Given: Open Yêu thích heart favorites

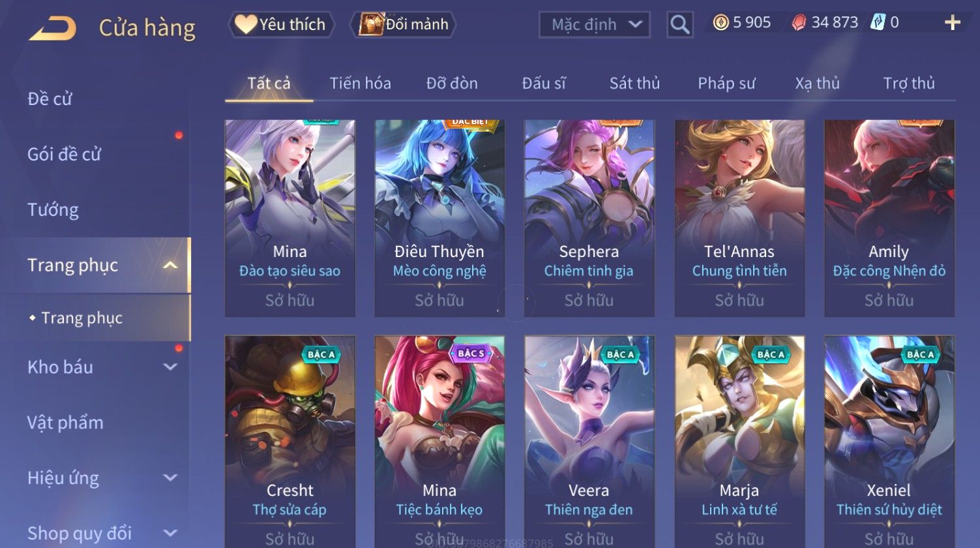Looking at the screenshot, I should [x=281, y=24].
